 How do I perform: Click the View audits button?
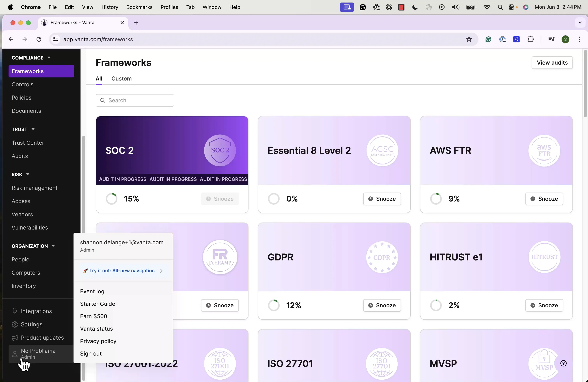[552, 62]
